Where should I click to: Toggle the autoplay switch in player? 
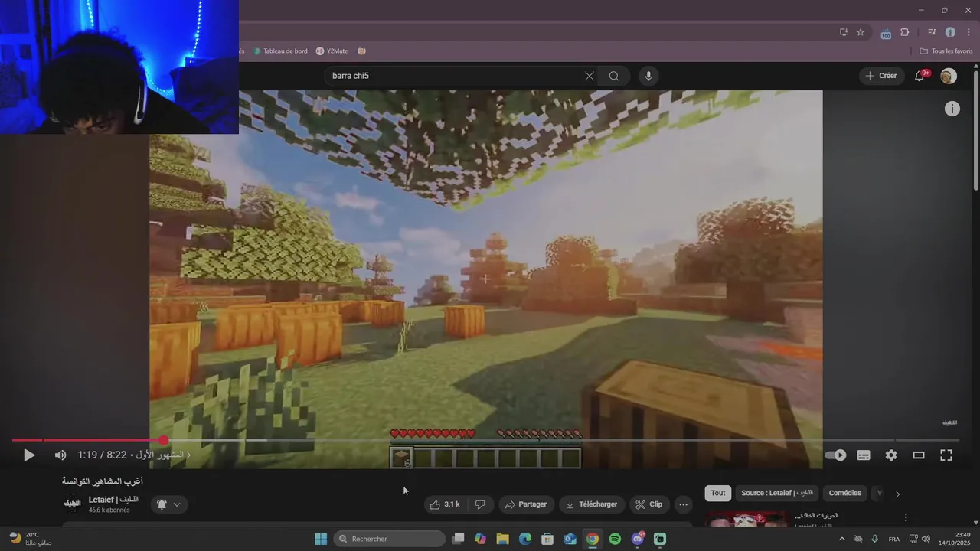[x=835, y=455]
